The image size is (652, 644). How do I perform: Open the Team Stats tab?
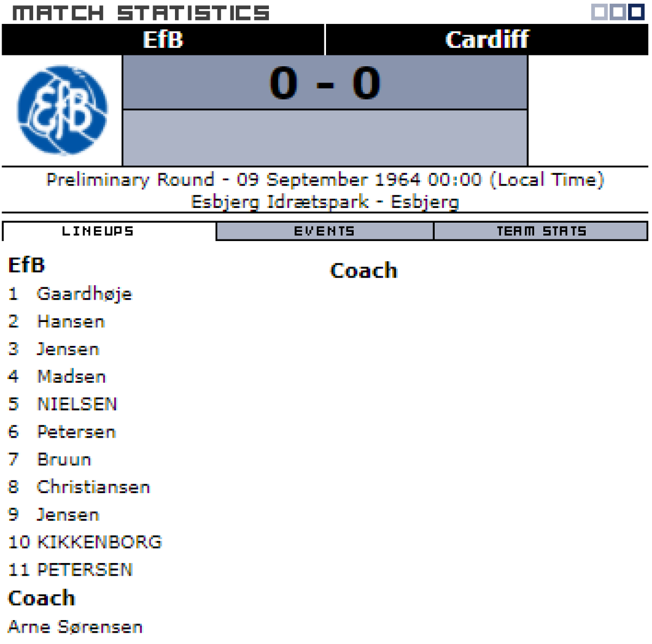tap(541, 231)
